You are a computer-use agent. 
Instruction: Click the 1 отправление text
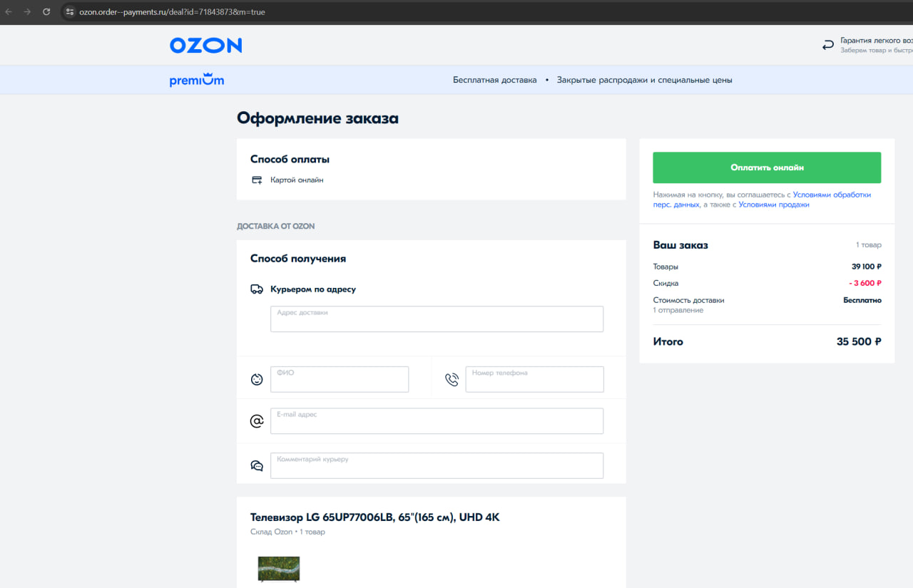[678, 310]
